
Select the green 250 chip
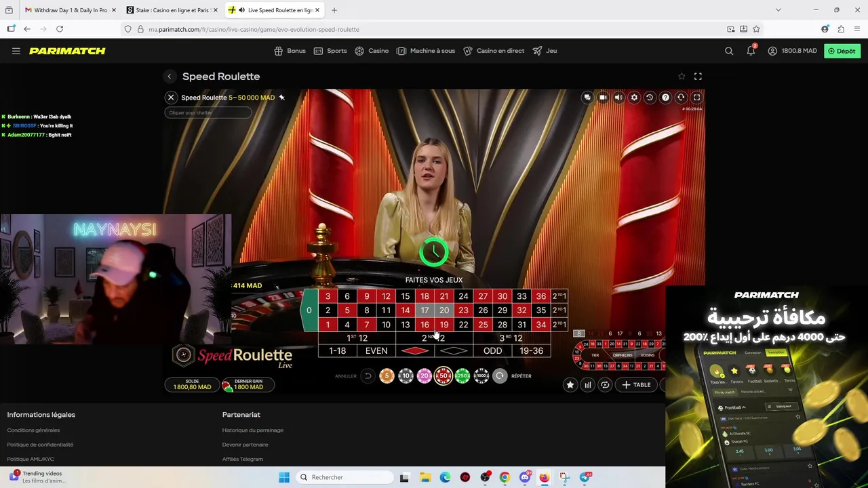pyautogui.click(x=462, y=375)
